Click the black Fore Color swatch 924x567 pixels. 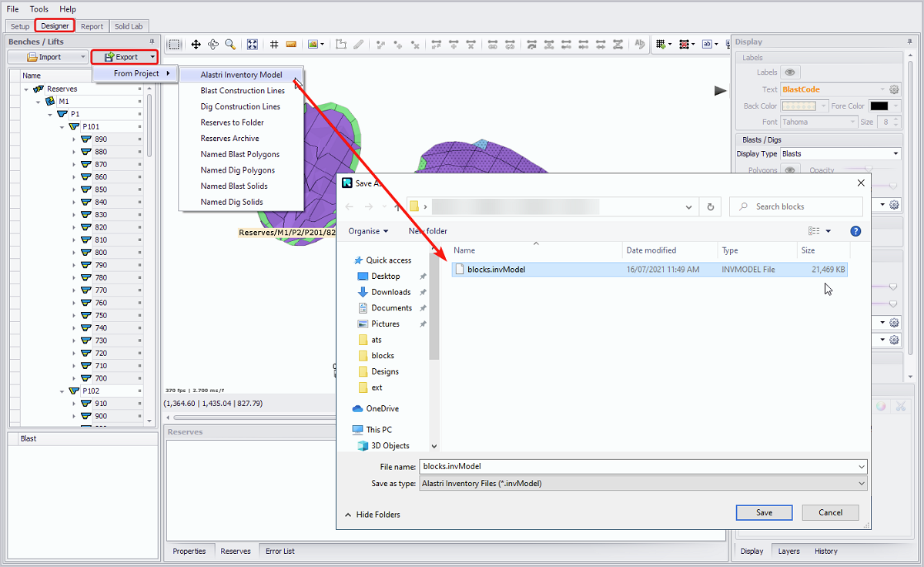(x=879, y=106)
